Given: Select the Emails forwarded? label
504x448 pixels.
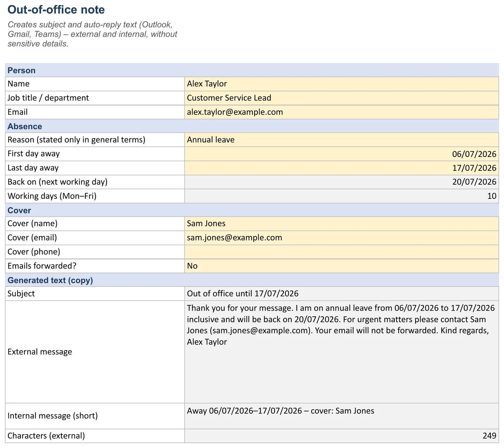Looking at the screenshot, I should 42,266.
